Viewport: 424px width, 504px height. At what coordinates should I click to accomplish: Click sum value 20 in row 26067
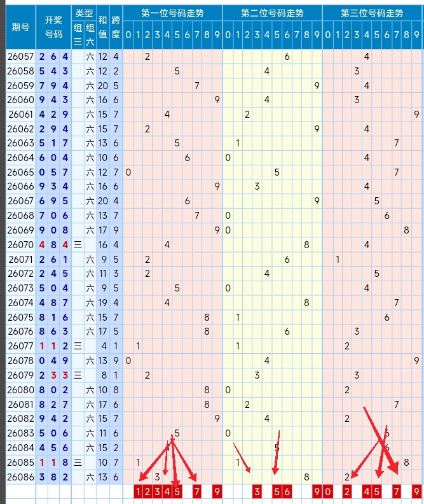tap(103, 201)
